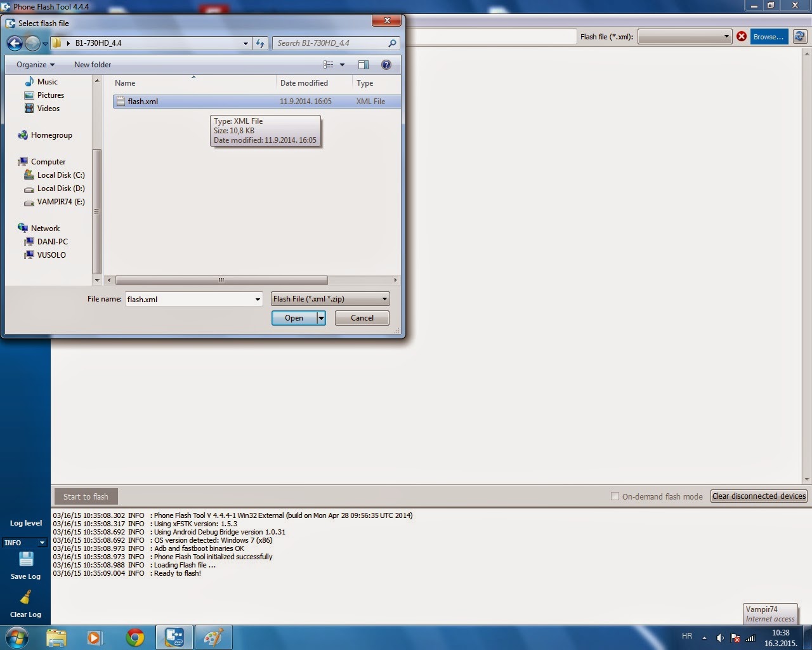The image size is (812, 650).
Task: Click the refresh icon next to Browse
Action: tap(801, 37)
